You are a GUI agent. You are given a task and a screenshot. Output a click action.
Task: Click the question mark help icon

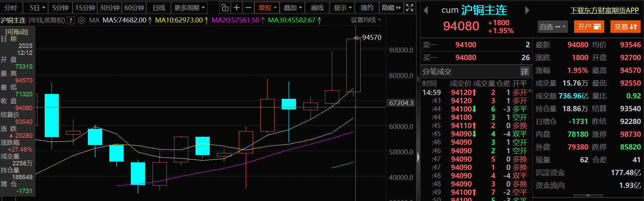pos(71,20)
